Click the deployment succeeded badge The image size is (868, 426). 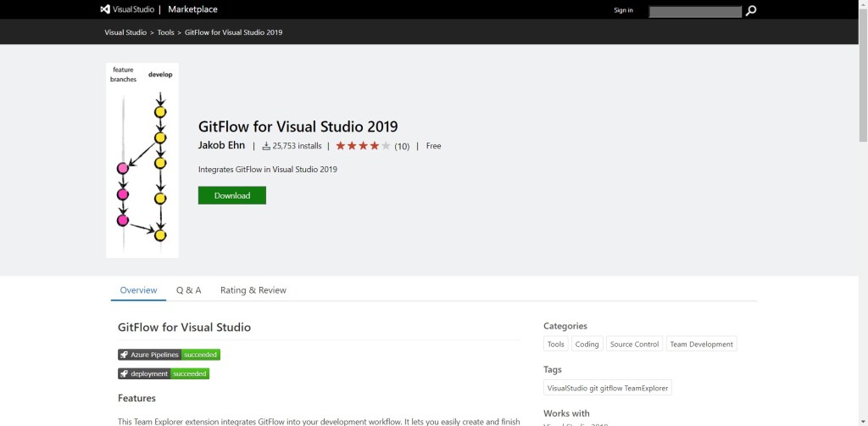click(x=163, y=373)
